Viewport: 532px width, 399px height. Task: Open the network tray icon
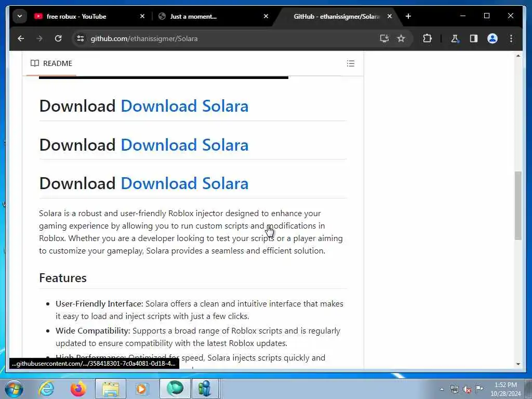(454, 389)
